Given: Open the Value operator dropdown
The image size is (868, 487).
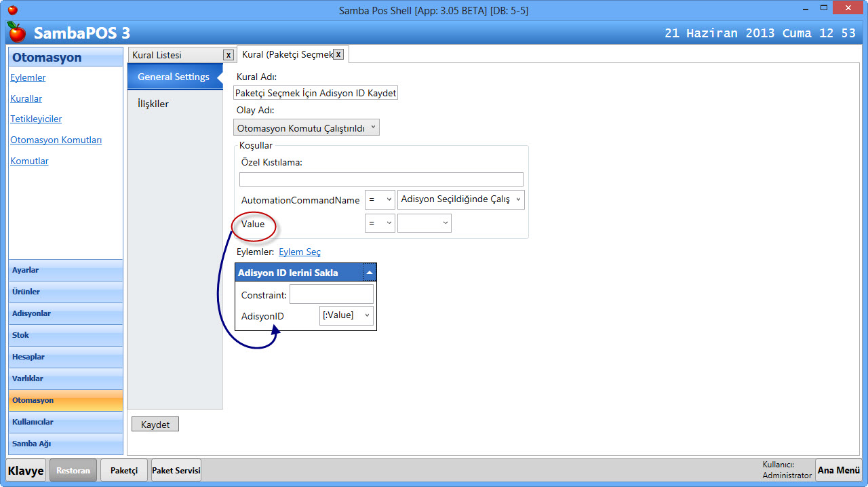Looking at the screenshot, I should coord(380,223).
